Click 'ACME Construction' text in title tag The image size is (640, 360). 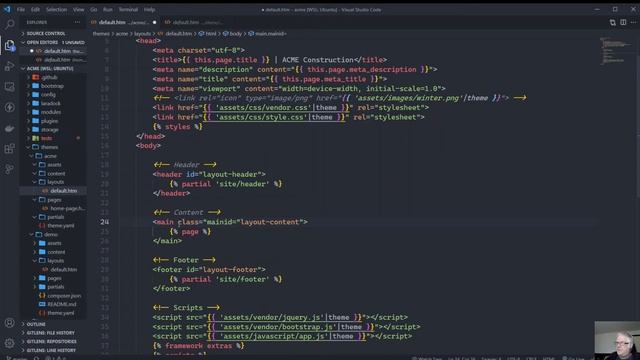318,60
